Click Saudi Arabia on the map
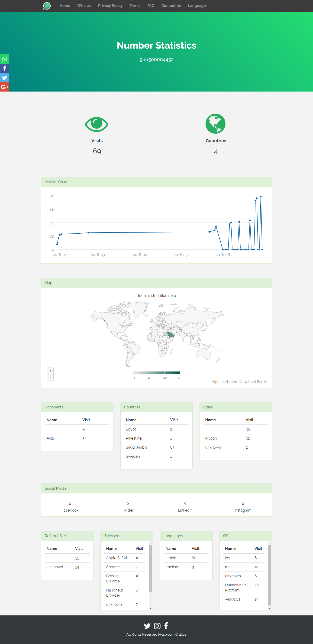Image resolution: width=313 pixels, height=644 pixels. coord(170,334)
